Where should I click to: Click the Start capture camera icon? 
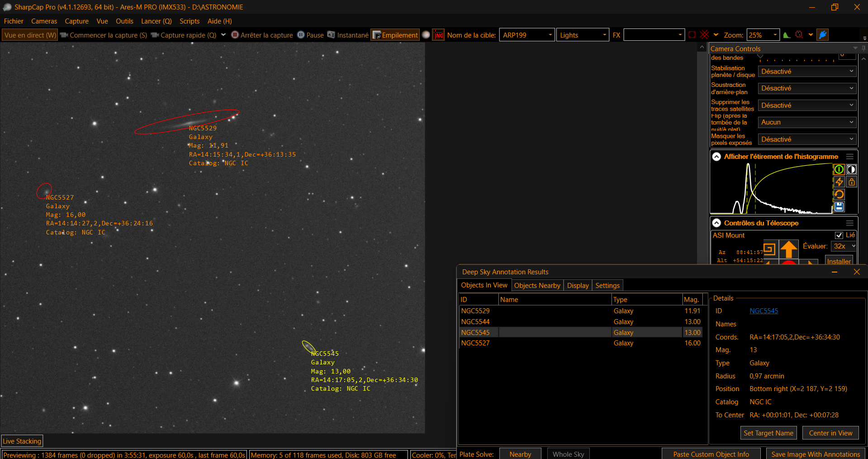click(64, 35)
